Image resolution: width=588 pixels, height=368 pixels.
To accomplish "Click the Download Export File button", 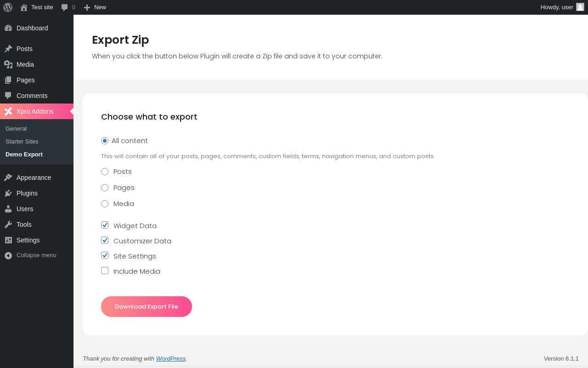I will [147, 307].
